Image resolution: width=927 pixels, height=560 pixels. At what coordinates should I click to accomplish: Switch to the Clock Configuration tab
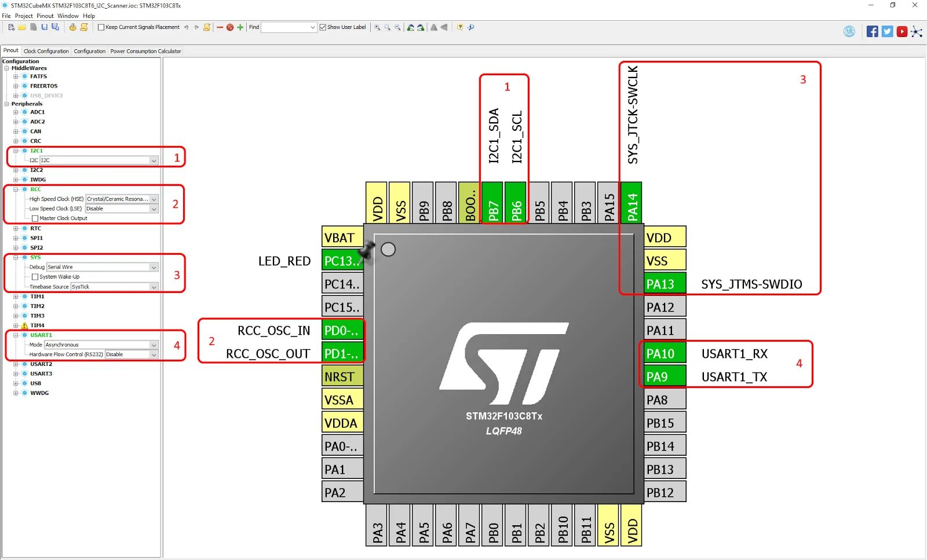click(46, 51)
